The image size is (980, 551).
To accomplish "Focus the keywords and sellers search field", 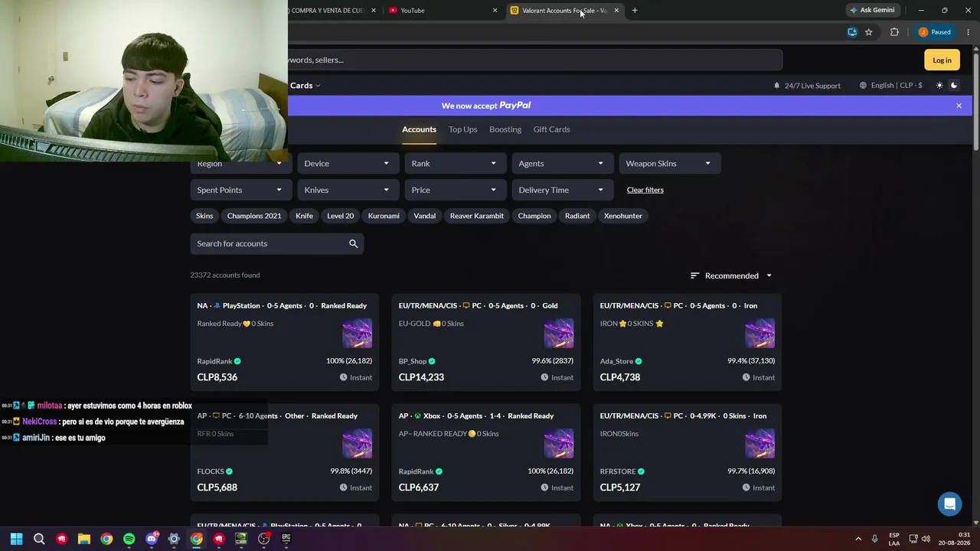I will click(x=535, y=60).
